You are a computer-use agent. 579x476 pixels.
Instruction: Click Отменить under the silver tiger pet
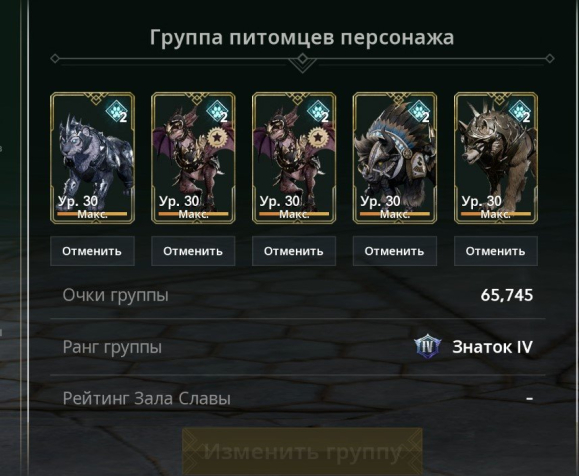pyautogui.click(x=92, y=251)
